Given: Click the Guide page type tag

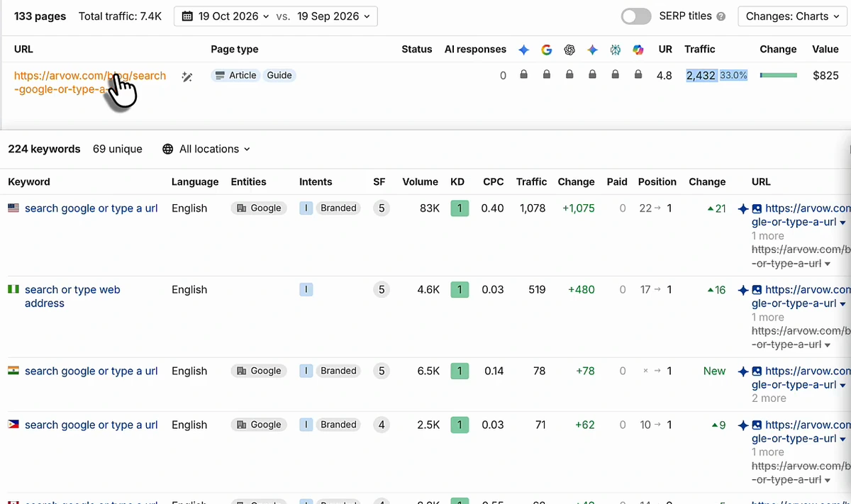Looking at the screenshot, I should (x=279, y=75).
